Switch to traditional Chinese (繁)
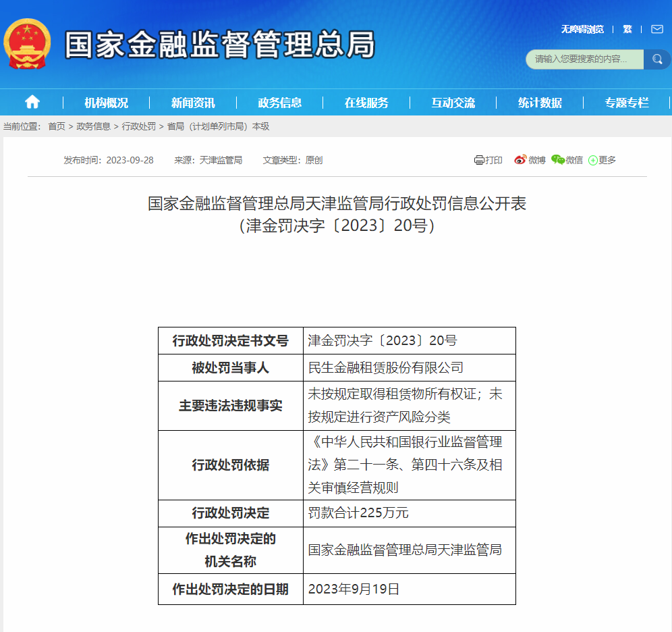Screen dimensions: 672x632 coord(627,29)
